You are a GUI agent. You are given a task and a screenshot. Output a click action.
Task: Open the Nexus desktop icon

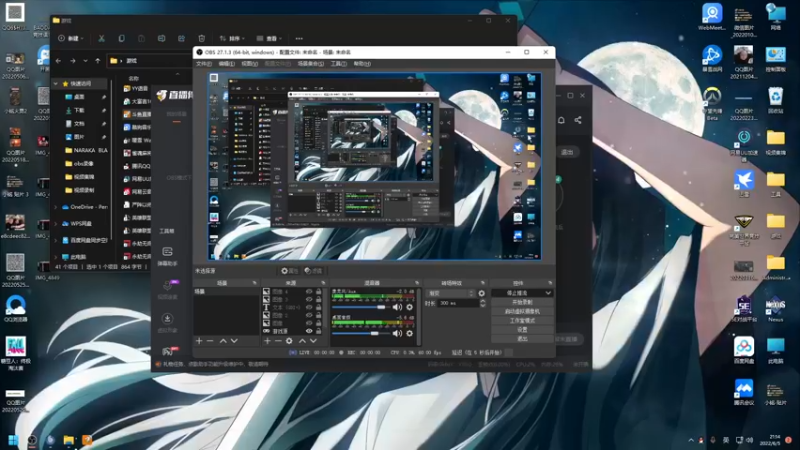click(x=775, y=309)
